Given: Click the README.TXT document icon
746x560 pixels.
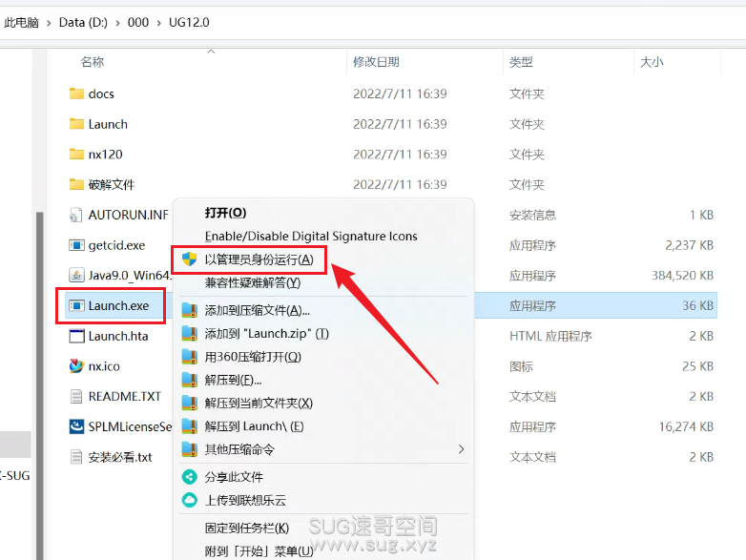Looking at the screenshot, I should click(x=76, y=396).
